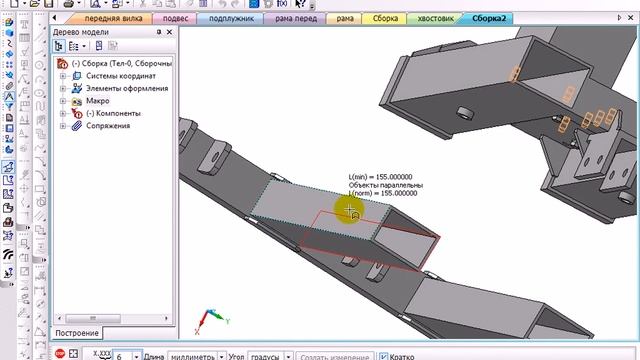Click the Print icon in the top toolbar
This screenshot has width=640, height=360.
69,4
